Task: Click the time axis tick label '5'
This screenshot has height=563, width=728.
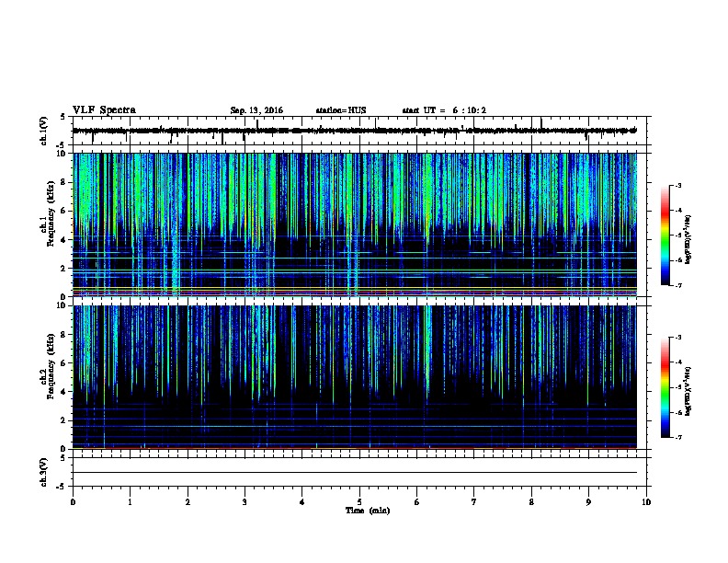Action: 359,502
